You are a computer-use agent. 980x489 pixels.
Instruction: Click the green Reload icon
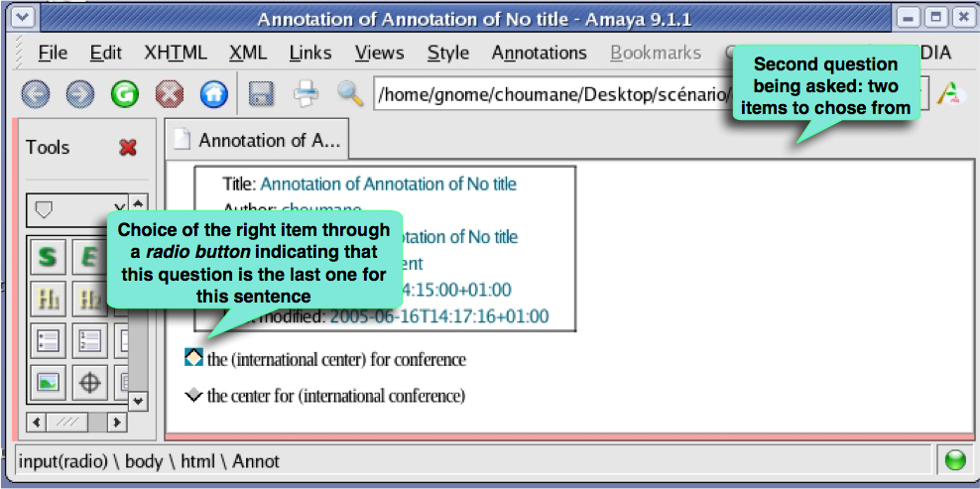[124, 95]
